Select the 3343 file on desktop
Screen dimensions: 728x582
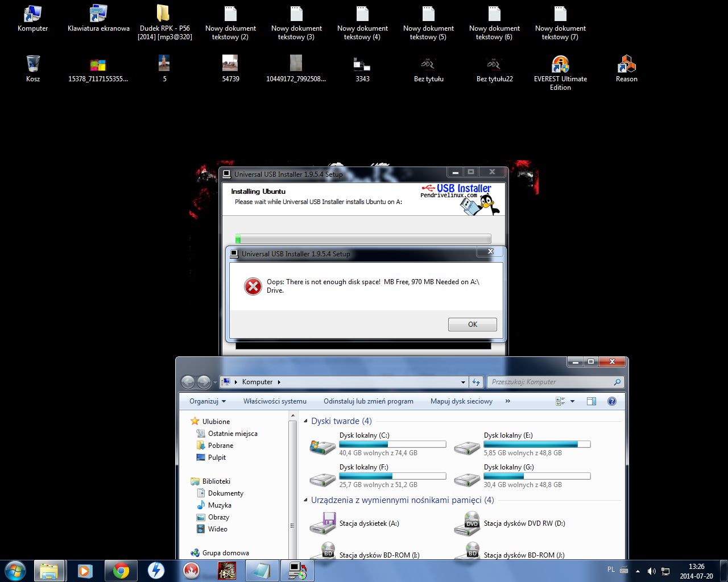pos(362,69)
